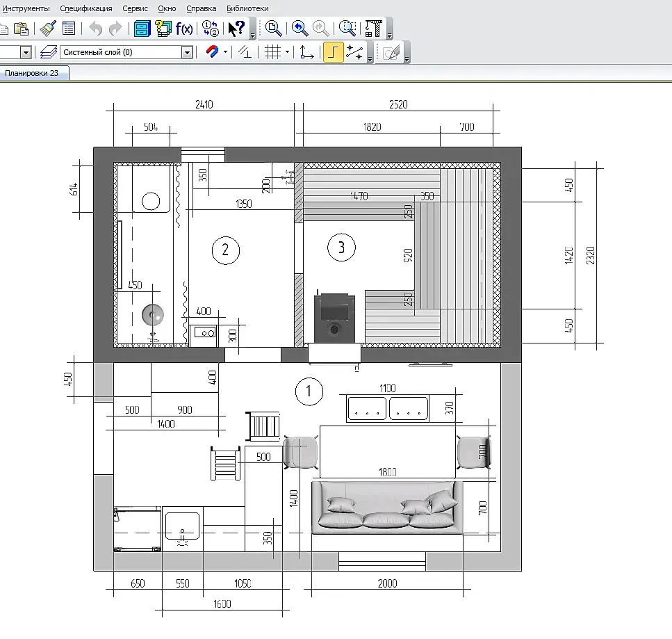Image resolution: width=672 pixels, height=639 pixels.
Task: Click the 1820 dimension text
Action: click(372, 127)
